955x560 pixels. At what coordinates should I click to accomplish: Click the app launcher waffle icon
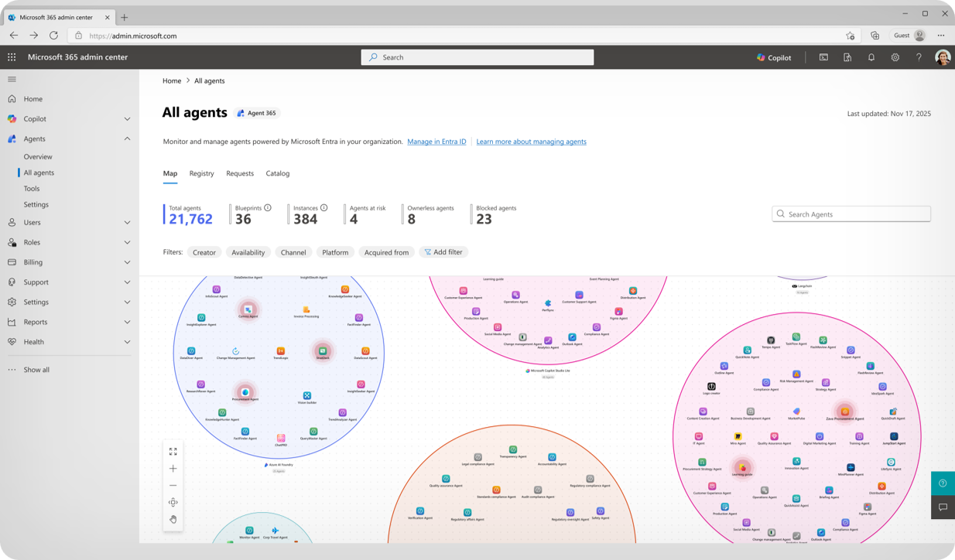[x=12, y=57]
